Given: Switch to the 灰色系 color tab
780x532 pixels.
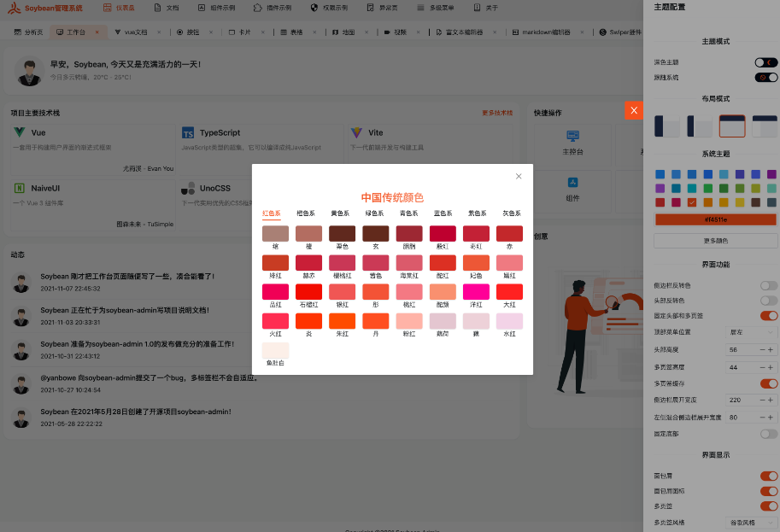Looking at the screenshot, I should pyautogui.click(x=512, y=213).
